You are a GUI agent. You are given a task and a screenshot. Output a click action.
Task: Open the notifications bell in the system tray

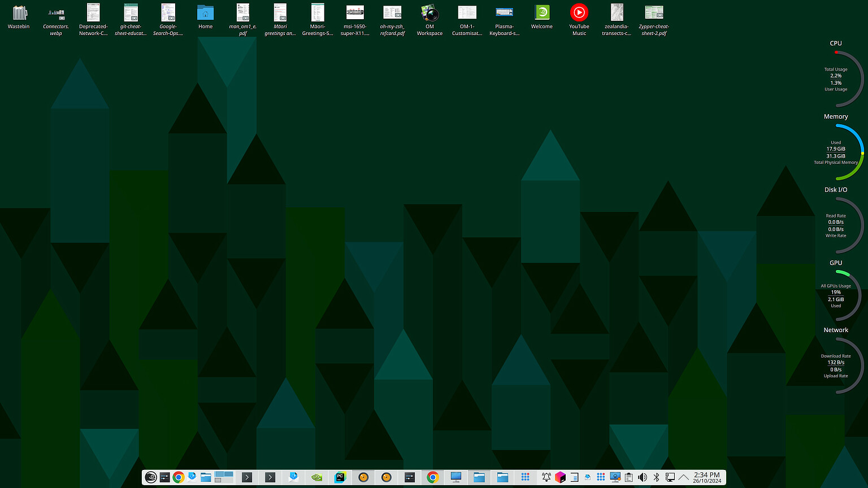click(546, 477)
